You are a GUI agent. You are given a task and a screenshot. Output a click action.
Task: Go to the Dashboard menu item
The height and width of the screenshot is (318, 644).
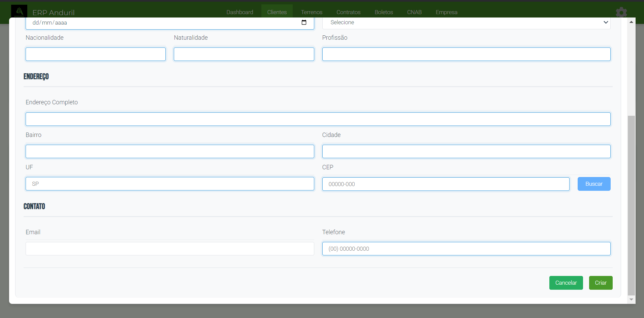point(239,12)
